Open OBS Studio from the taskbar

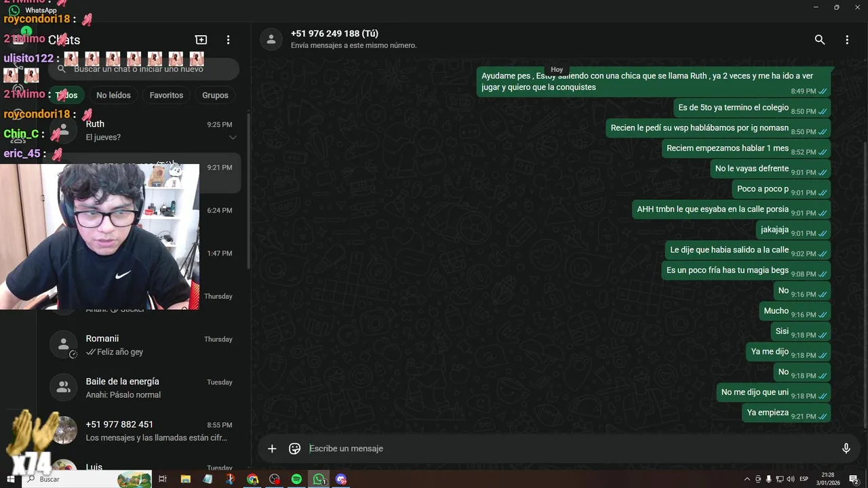(275, 479)
